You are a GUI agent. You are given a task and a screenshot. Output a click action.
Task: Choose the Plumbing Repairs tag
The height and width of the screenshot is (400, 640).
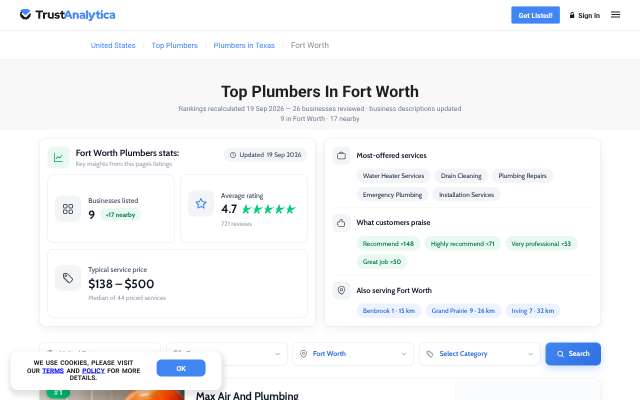[x=522, y=176]
